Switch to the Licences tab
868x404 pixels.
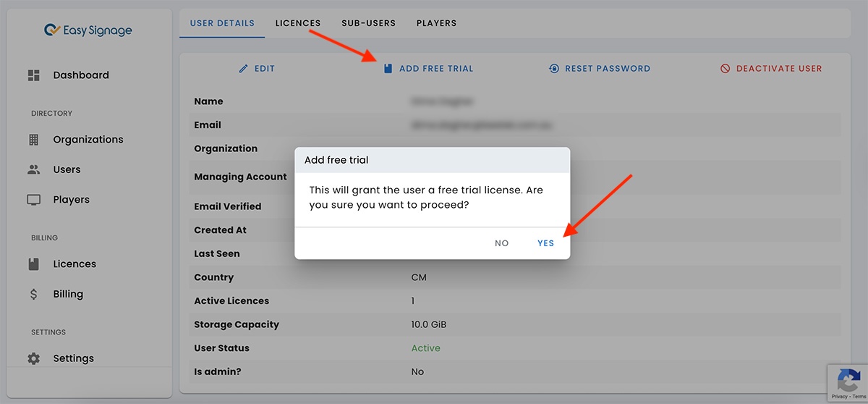(298, 23)
